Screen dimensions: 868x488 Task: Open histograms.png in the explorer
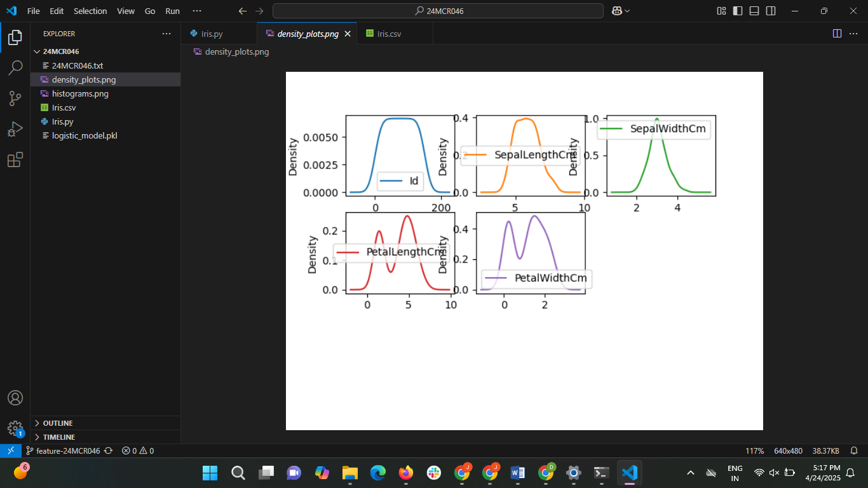pos(105,93)
